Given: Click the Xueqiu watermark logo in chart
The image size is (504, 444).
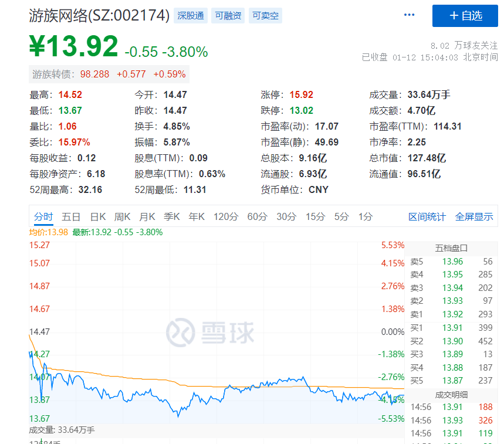Looking at the screenshot, I should (211, 333).
